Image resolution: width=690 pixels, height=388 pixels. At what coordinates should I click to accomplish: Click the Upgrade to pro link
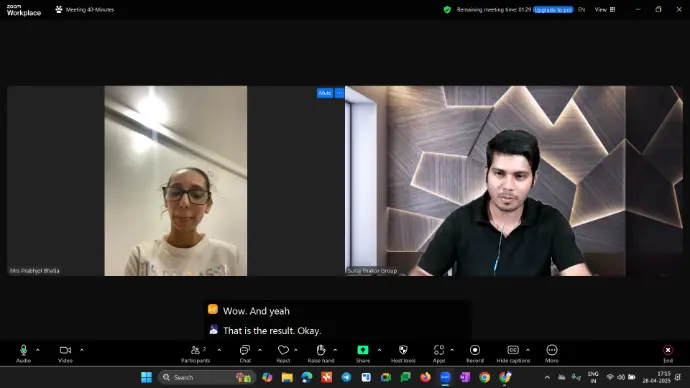point(553,10)
